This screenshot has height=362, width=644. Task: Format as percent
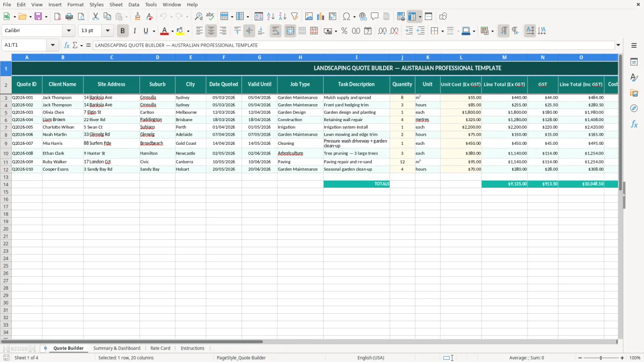pyautogui.click(x=344, y=31)
